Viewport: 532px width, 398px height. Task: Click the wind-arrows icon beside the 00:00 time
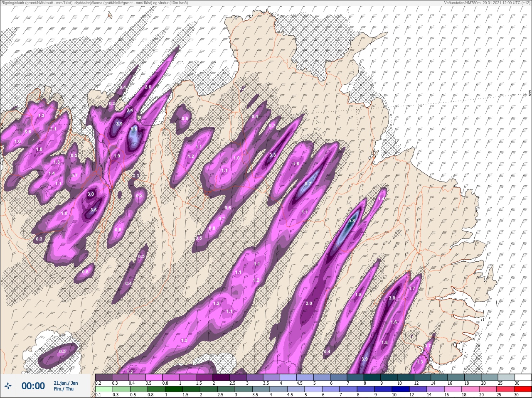[x=8, y=386]
